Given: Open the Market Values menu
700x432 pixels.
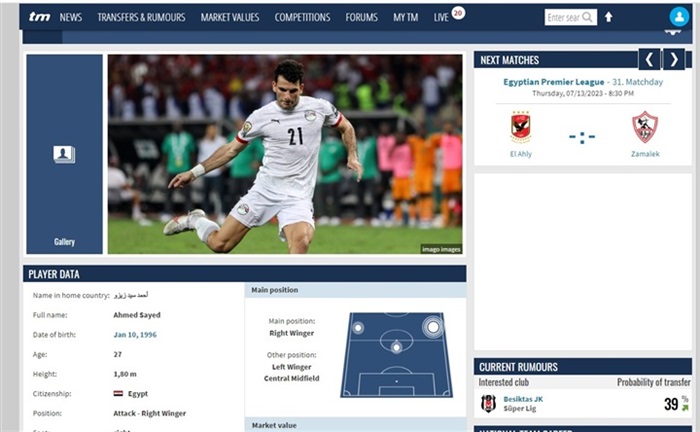Looking at the screenshot, I should pyautogui.click(x=229, y=17).
